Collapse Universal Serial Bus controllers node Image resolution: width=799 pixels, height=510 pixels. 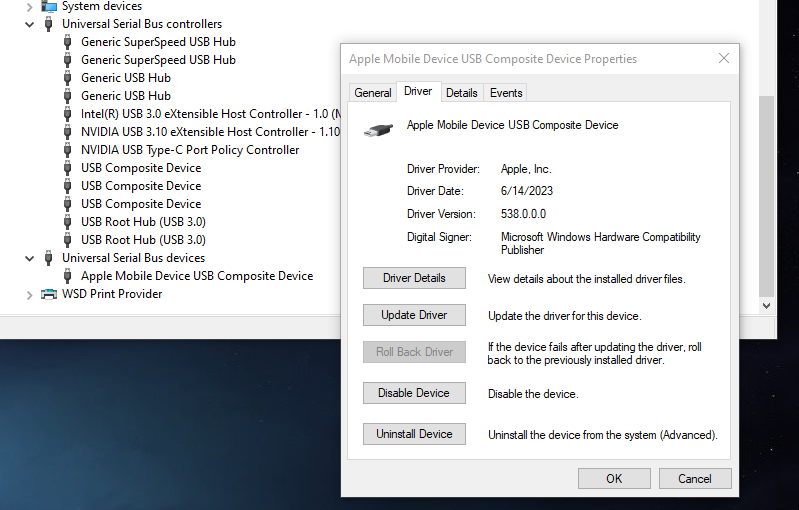pos(30,24)
